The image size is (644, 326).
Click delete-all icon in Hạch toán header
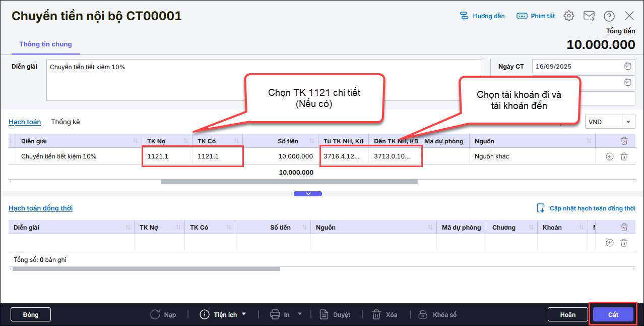[x=624, y=141]
